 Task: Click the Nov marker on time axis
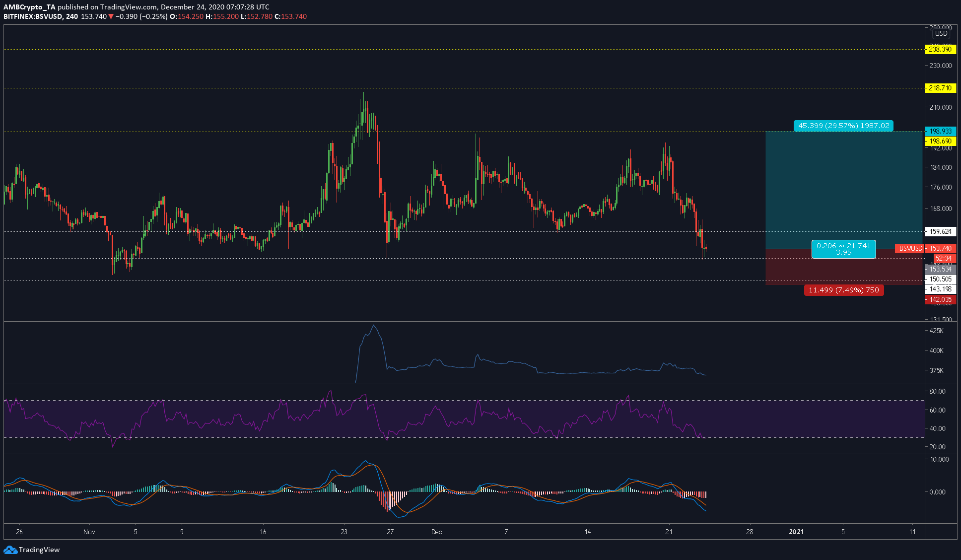tap(89, 532)
